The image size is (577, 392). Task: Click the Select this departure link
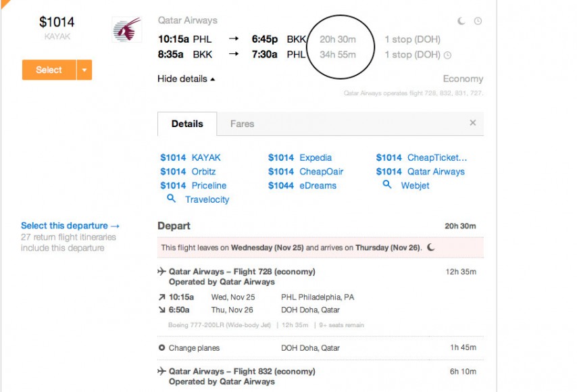70,226
